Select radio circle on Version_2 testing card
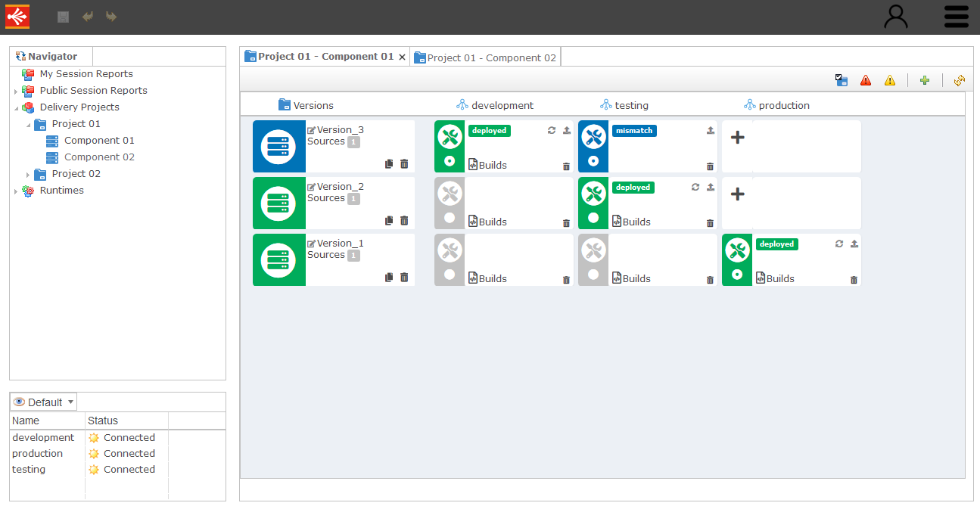This screenshot has height=506, width=980. click(593, 217)
